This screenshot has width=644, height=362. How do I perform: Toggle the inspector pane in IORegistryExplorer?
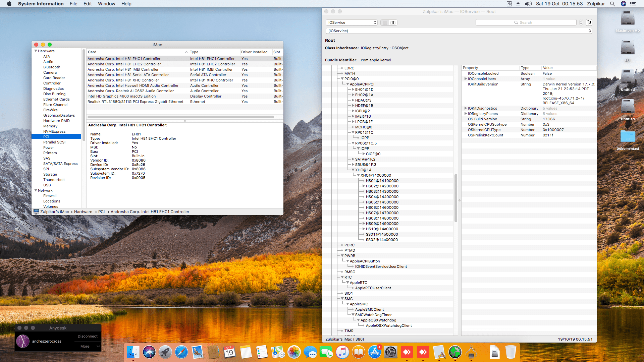coord(589,22)
